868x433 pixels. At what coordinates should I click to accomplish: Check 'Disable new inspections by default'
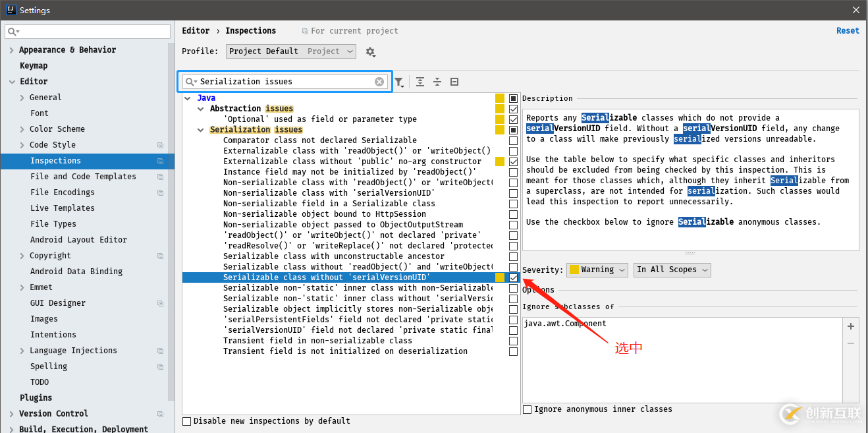[x=187, y=421]
